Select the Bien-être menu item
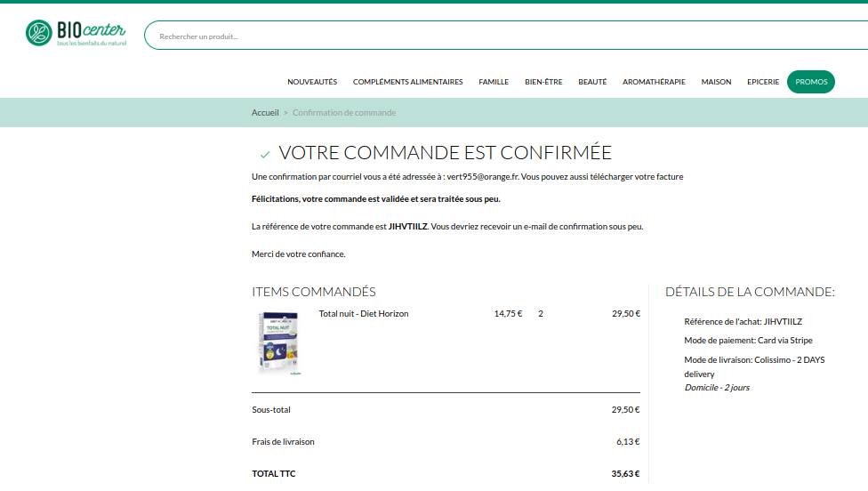Viewport: 868px width, 491px height. (543, 82)
